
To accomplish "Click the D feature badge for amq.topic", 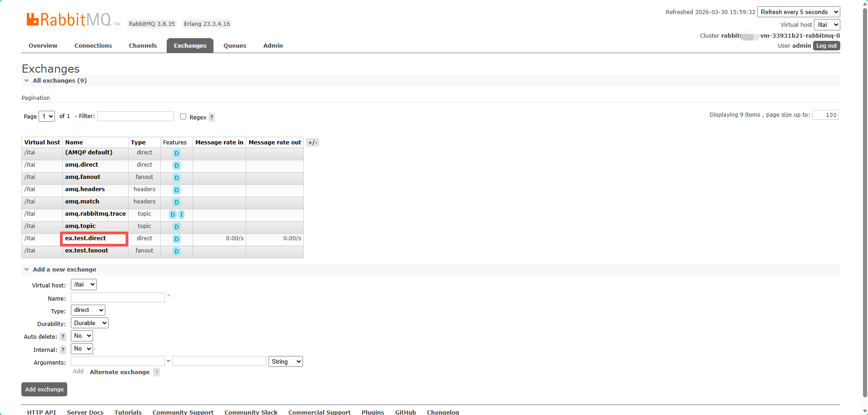I will click(x=177, y=227).
